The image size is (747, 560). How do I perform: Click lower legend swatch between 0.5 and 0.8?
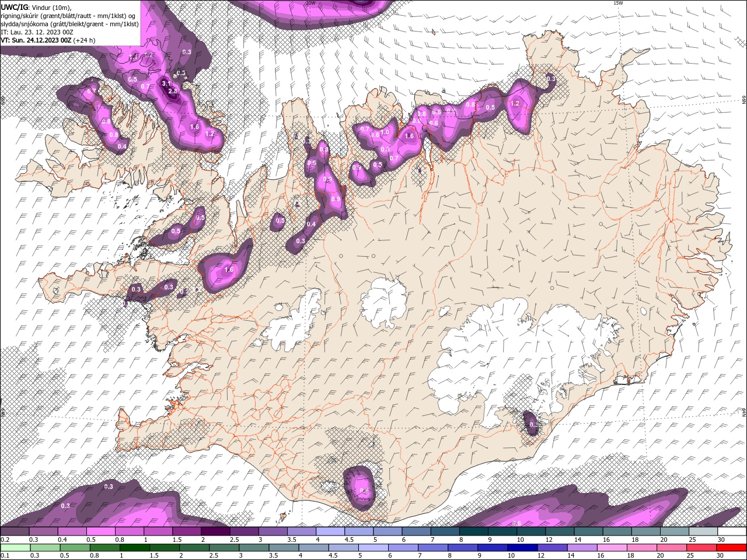click(x=75, y=548)
